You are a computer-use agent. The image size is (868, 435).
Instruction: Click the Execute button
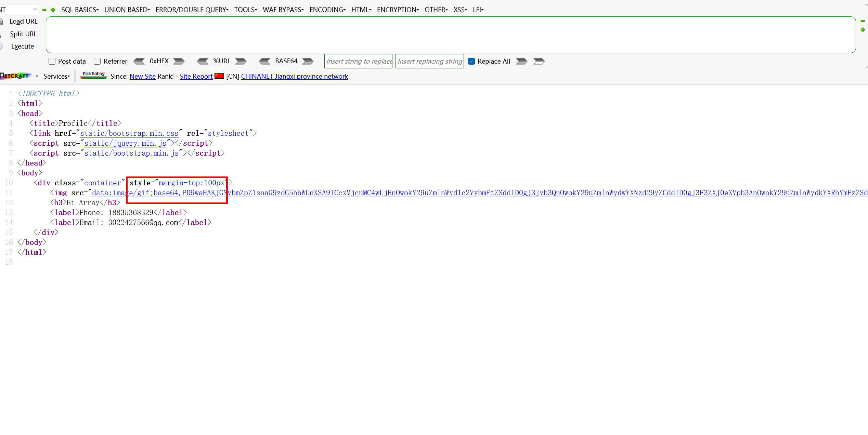coord(23,46)
